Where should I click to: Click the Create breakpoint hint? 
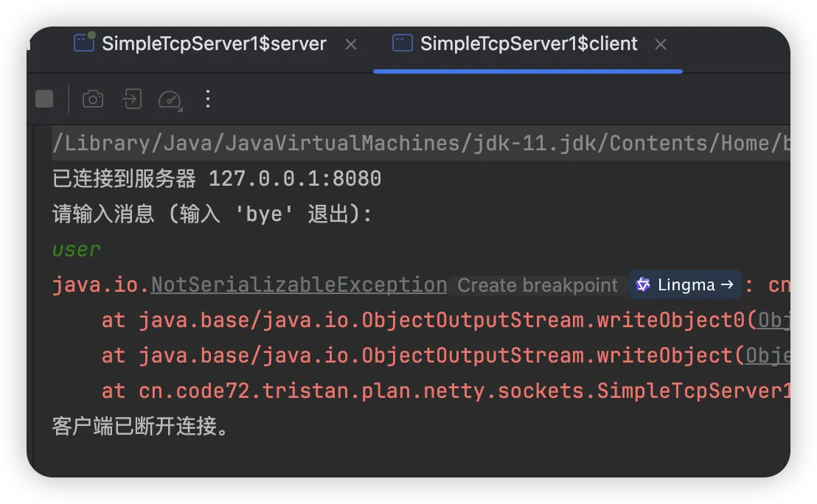click(x=538, y=285)
